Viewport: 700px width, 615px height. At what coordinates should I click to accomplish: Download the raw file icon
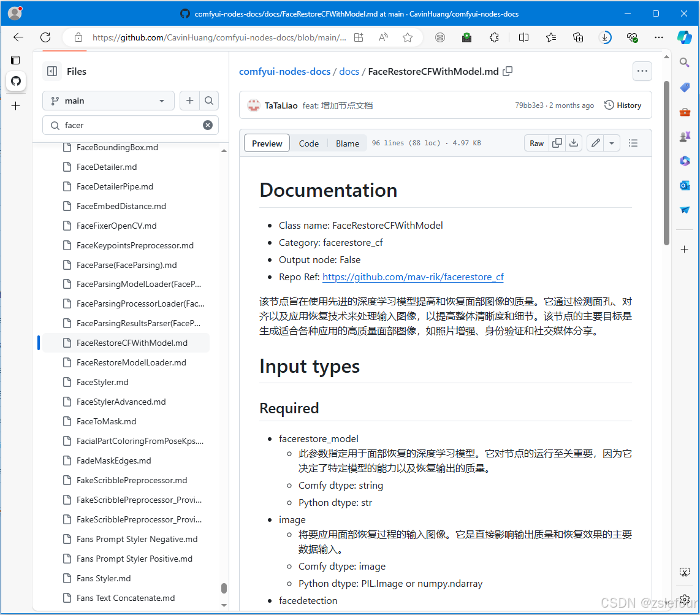(x=574, y=143)
